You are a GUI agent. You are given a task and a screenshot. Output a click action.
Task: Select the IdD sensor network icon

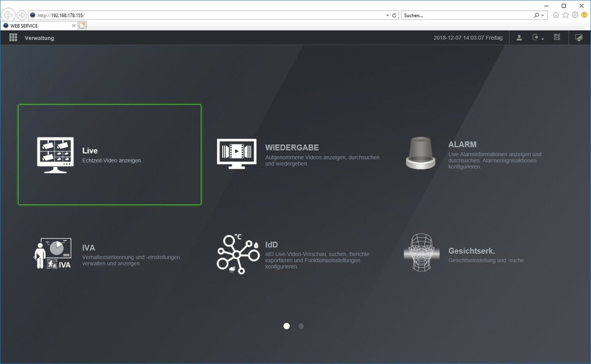pyautogui.click(x=238, y=254)
